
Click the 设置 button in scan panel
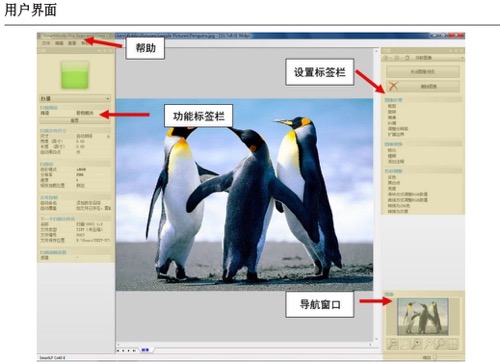pyautogui.click(x=75, y=120)
